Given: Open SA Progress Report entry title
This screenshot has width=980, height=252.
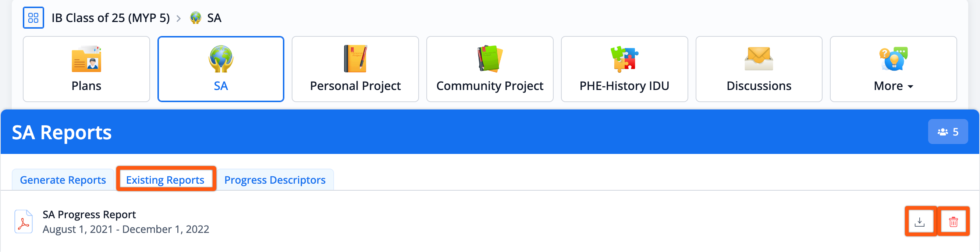Looking at the screenshot, I should click(x=89, y=215).
